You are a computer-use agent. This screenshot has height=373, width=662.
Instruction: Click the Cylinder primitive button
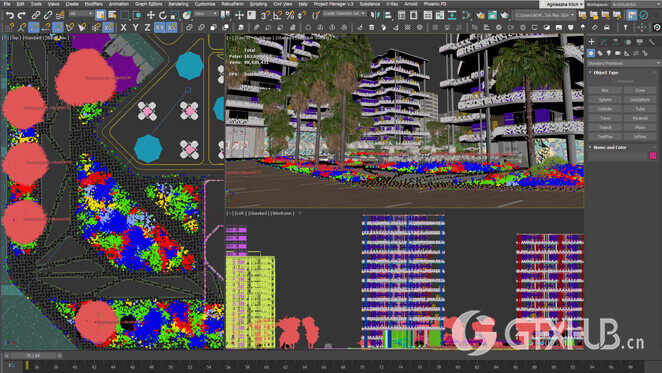605,109
